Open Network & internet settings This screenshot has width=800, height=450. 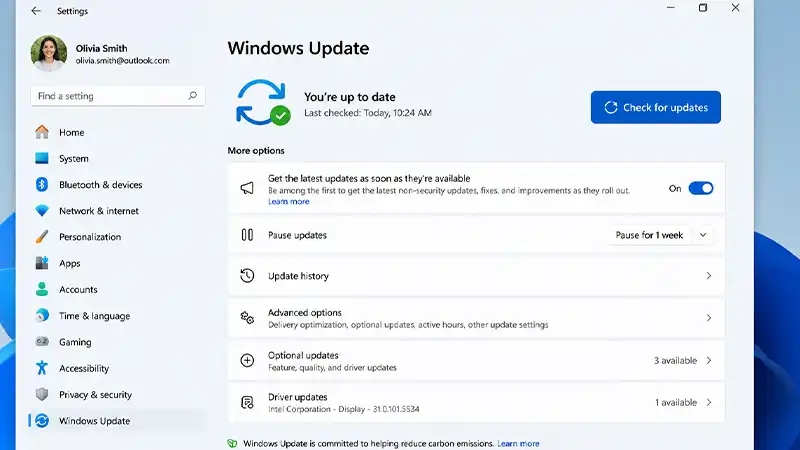pyautogui.click(x=118, y=211)
